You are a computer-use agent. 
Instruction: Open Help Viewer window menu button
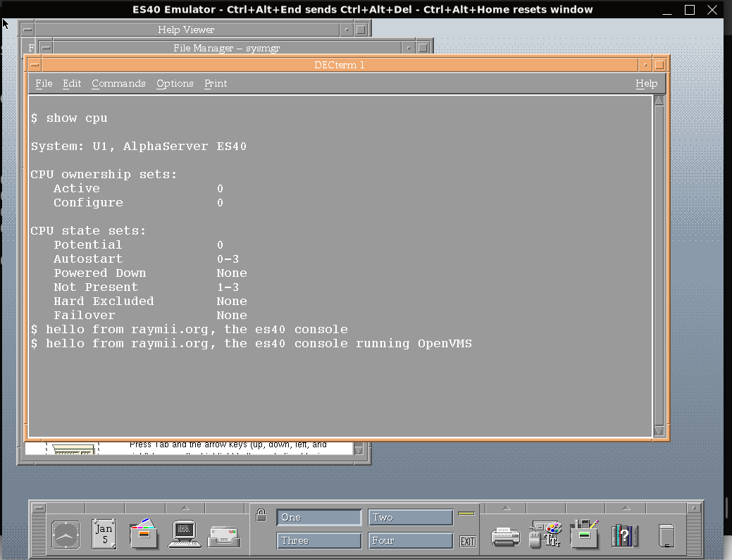tap(27, 30)
